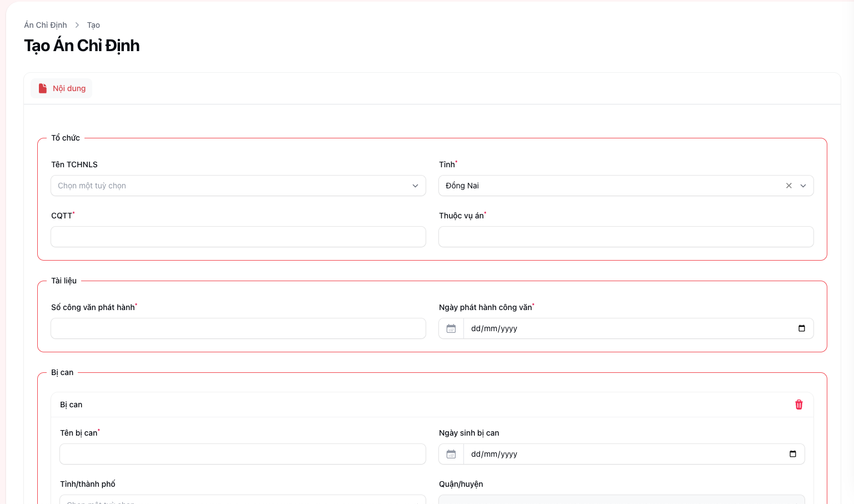The width and height of the screenshot is (854, 504).
Task: Focus the Số công văn phát hành input
Action: (x=238, y=328)
